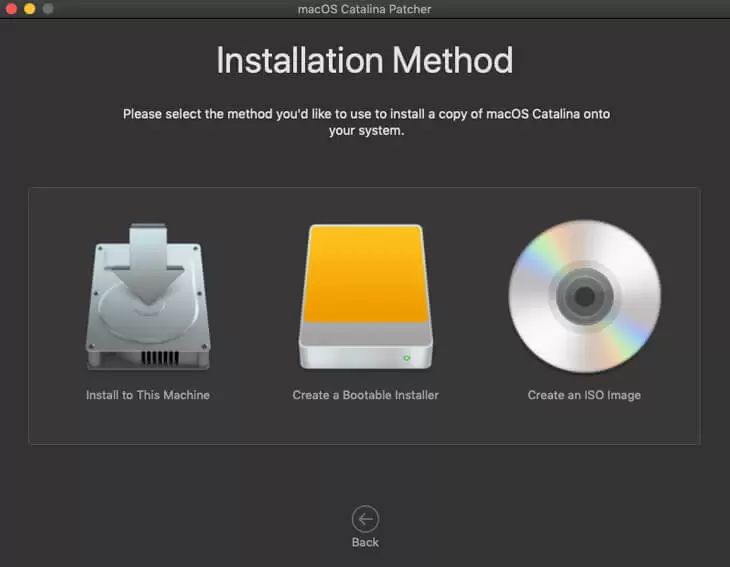The width and height of the screenshot is (730, 567).
Task: Select the yellow external drive bootable installer icon
Action: (x=366, y=297)
